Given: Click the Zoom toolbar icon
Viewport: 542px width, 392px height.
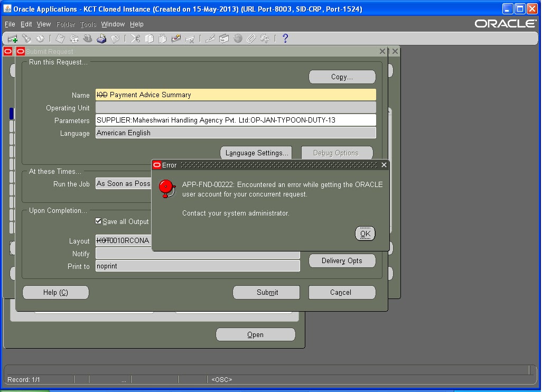Looking at the screenshot, I should point(224,39).
